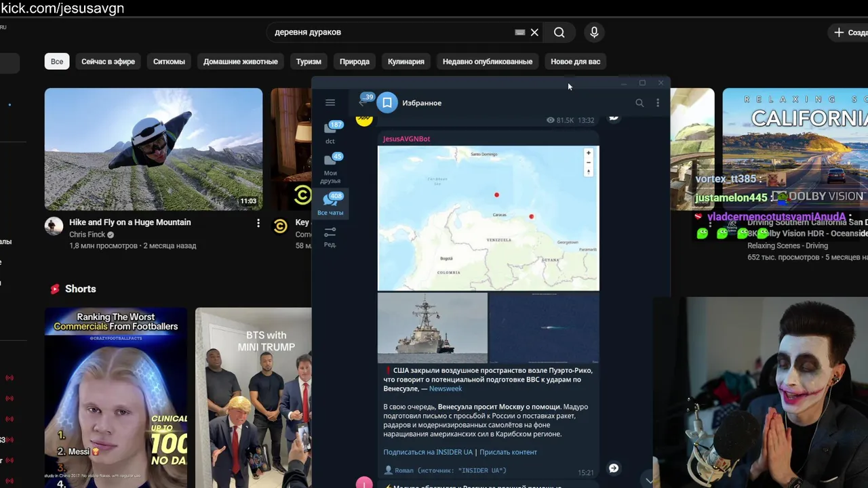Play the Hike and Fly wingsuit thumbnail
The image size is (868, 488).
point(153,149)
